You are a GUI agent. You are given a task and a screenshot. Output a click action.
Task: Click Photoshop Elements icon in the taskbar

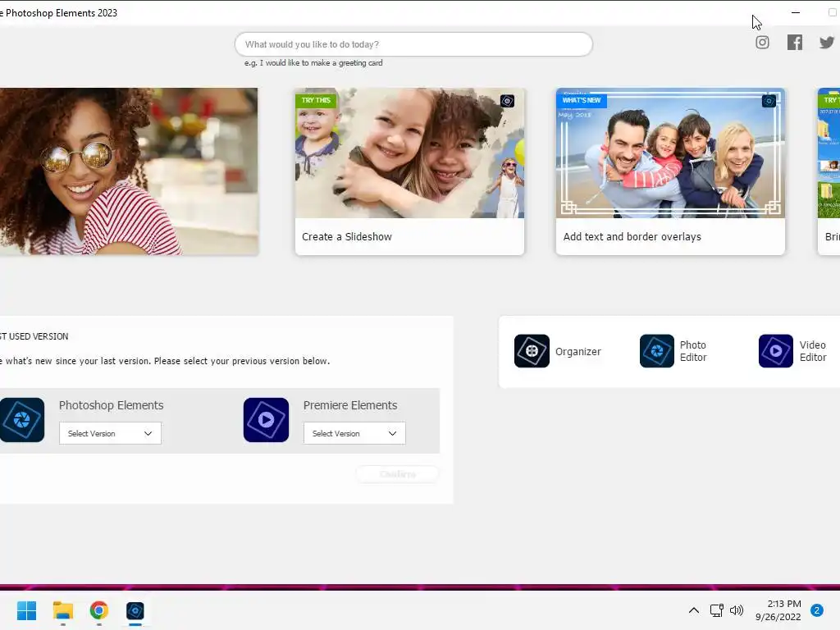coord(135,610)
